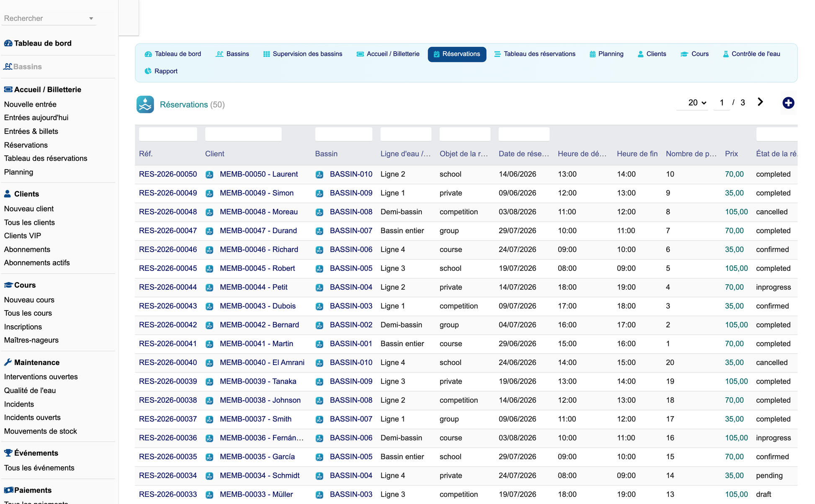
Task: Click the Tableau de bord sidebar gauge icon
Action: point(8,43)
